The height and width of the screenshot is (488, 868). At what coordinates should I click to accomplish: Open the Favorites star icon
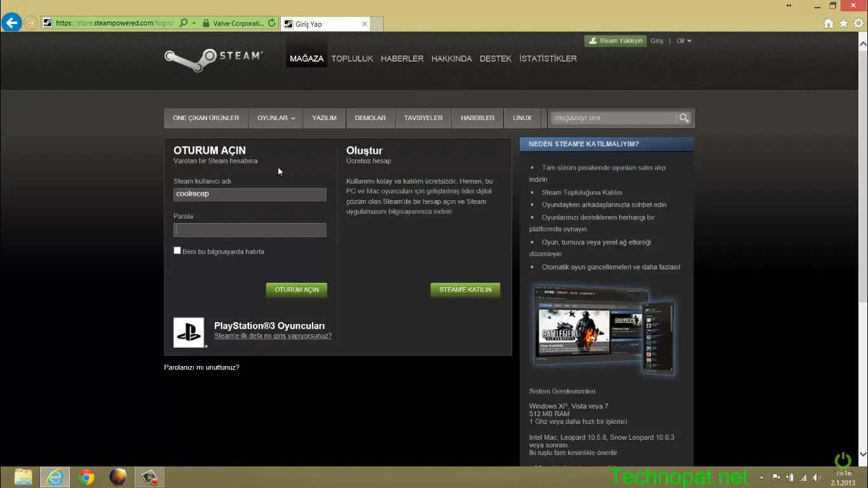tap(843, 24)
